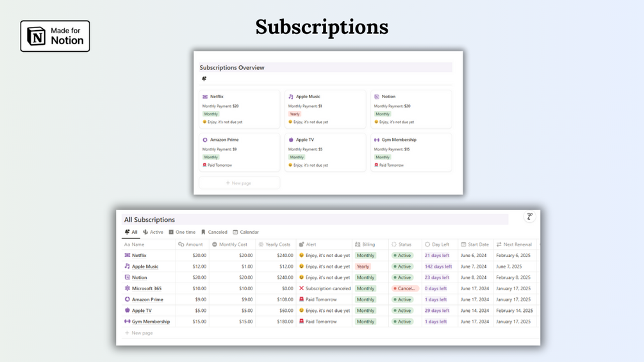Viewport: 644px width, 362px height.
Task: Open the Apple Music card in Overview
Action: pos(326,109)
